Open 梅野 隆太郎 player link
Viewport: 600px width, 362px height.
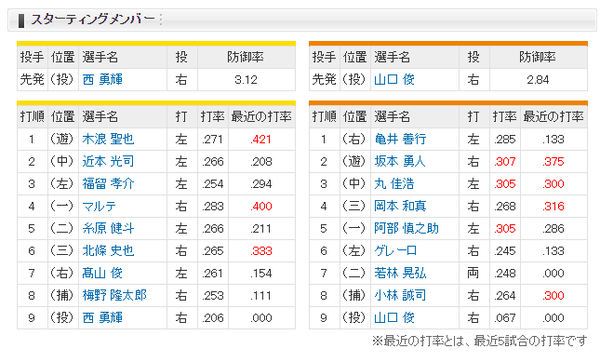pyautogui.click(x=114, y=295)
